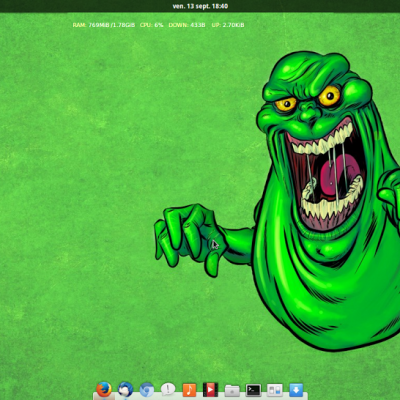Click the CPU: 6% readout
Image resolution: width=400 pixels, height=400 pixels.
coord(152,25)
